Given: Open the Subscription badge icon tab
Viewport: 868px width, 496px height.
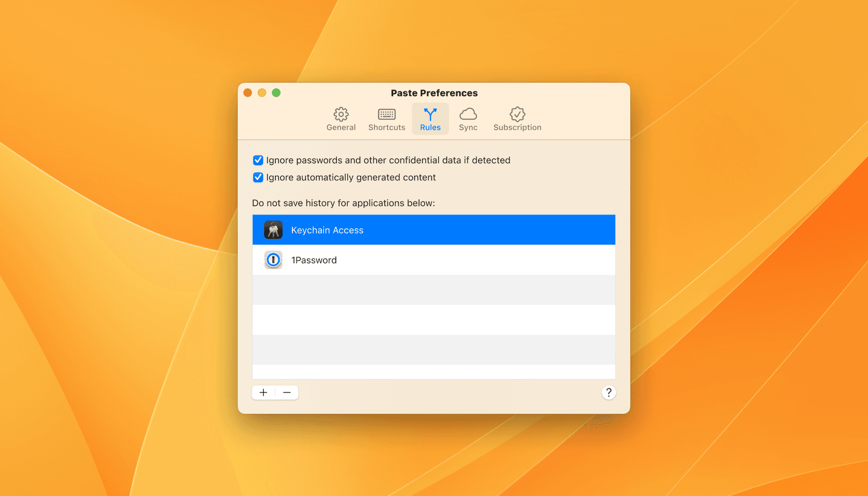Looking at the screenshot, I should click(517, 119).
